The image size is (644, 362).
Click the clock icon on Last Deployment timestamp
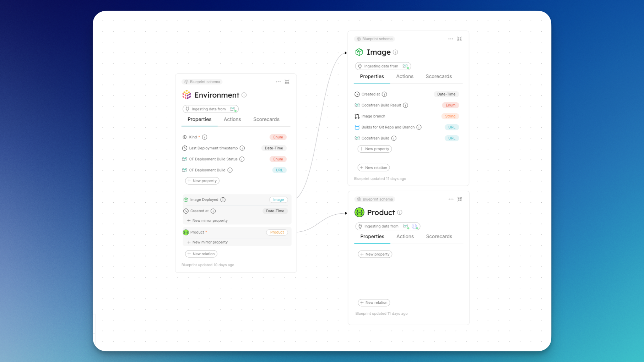pyautogui.click(x=185, y=148)
